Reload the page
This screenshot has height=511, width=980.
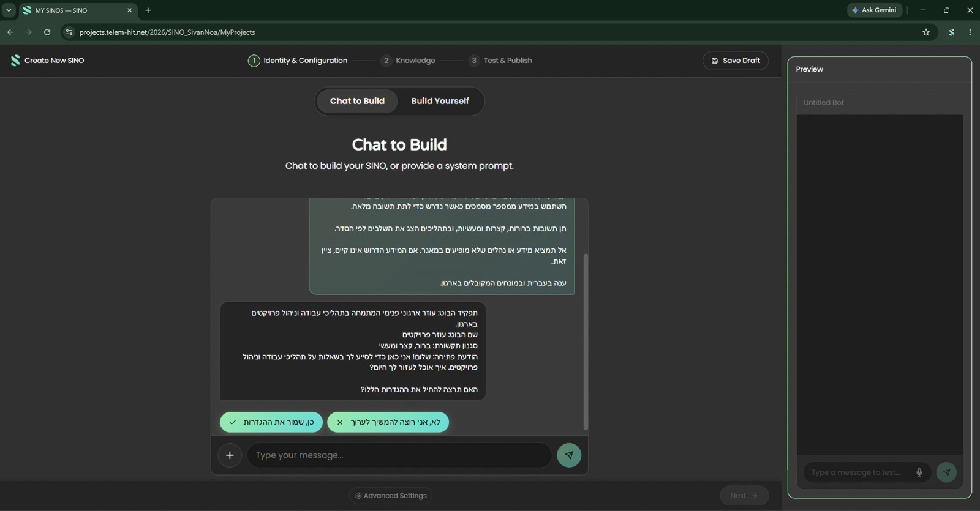(47, 32)
